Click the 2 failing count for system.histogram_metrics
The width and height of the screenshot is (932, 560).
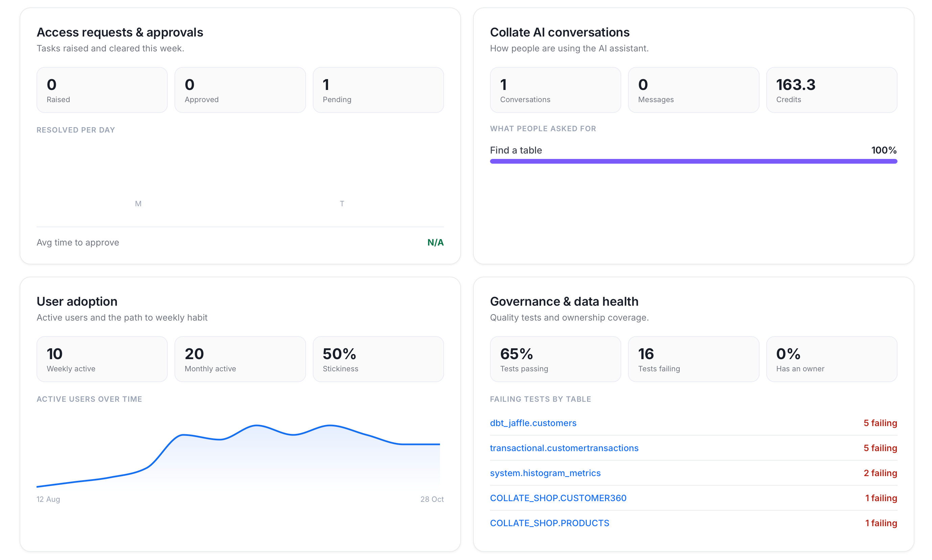click(880, 473)
